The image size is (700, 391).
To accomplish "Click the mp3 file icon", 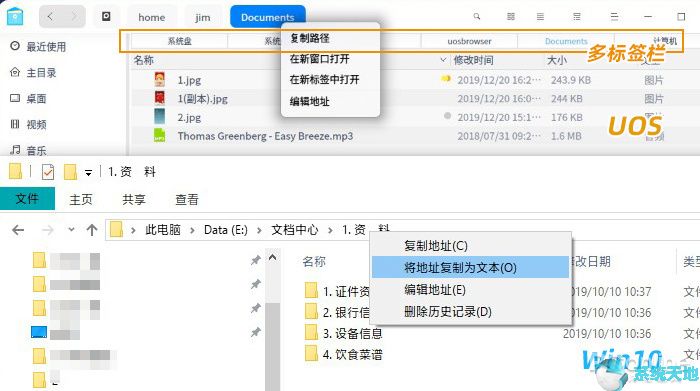I will point(159,135).
